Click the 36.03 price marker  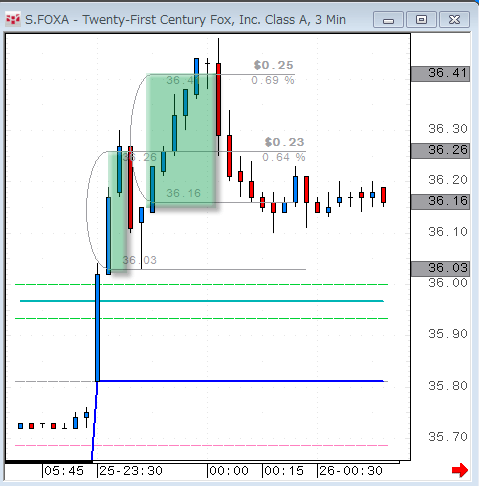pyautogui.click(x=440, y=269)
